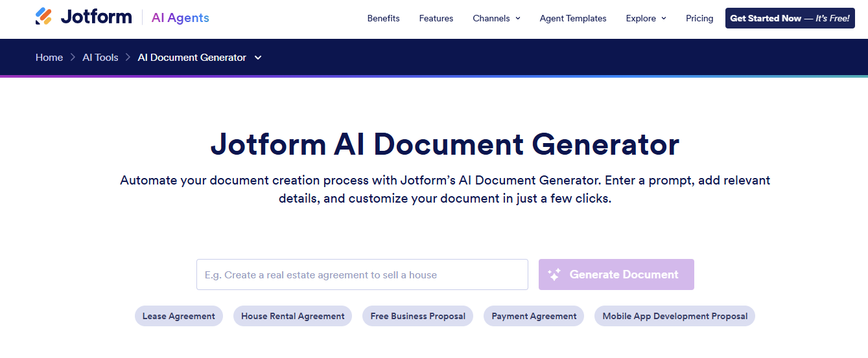Click the Explore menu chevron arrow
This screenshot has height=358, width=868.
pos(664,18)
